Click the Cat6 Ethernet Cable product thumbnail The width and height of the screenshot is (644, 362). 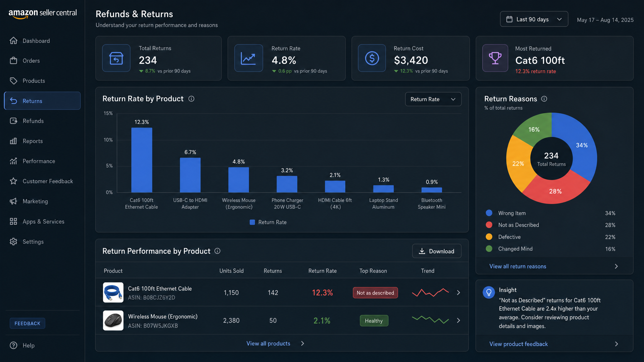pos(113,293)
